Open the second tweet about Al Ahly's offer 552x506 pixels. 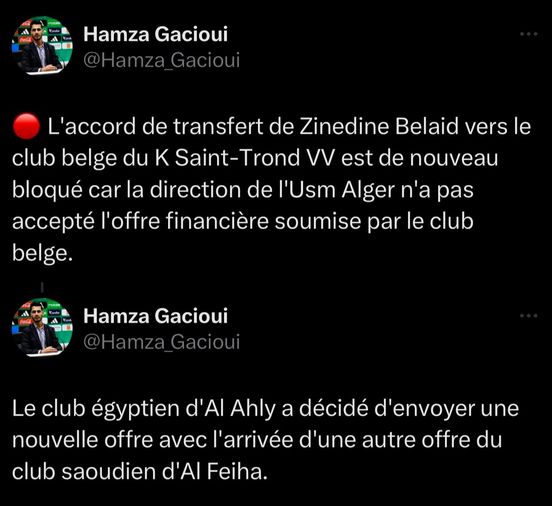[x=265, y=440]
